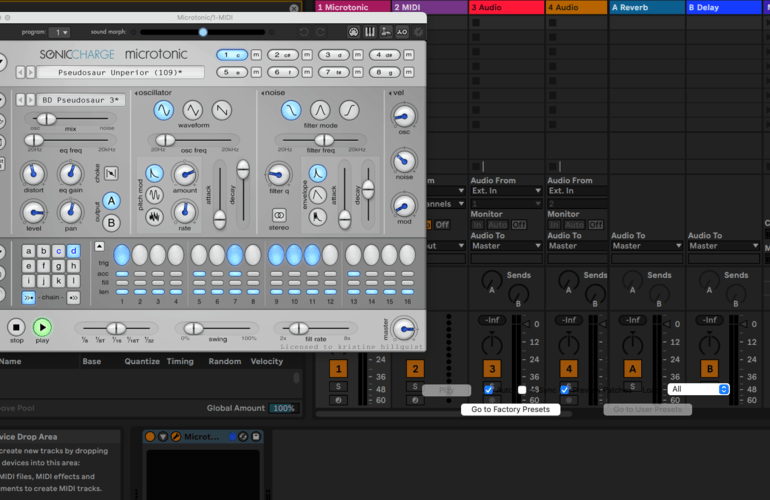Screen dimensions: 770x500
Task: Select drum channel 5 e
Action: click(x=232, y=72)
